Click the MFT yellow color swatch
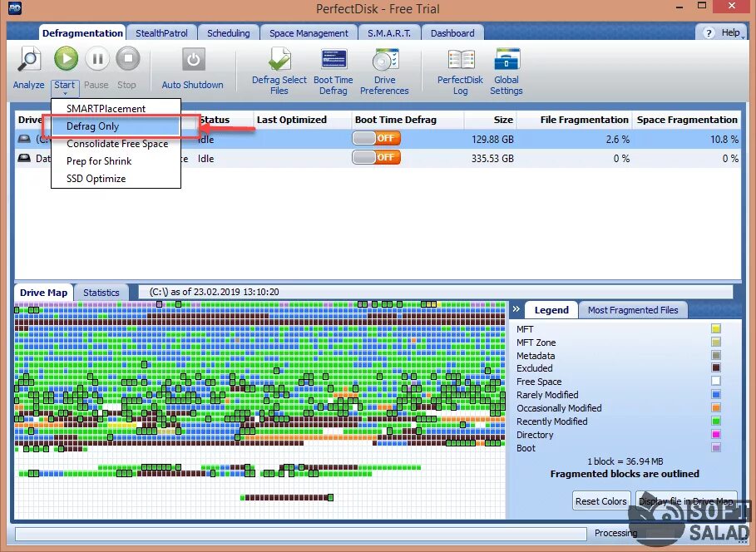This screenshot has height=552, width=756. tap(716, 328)
